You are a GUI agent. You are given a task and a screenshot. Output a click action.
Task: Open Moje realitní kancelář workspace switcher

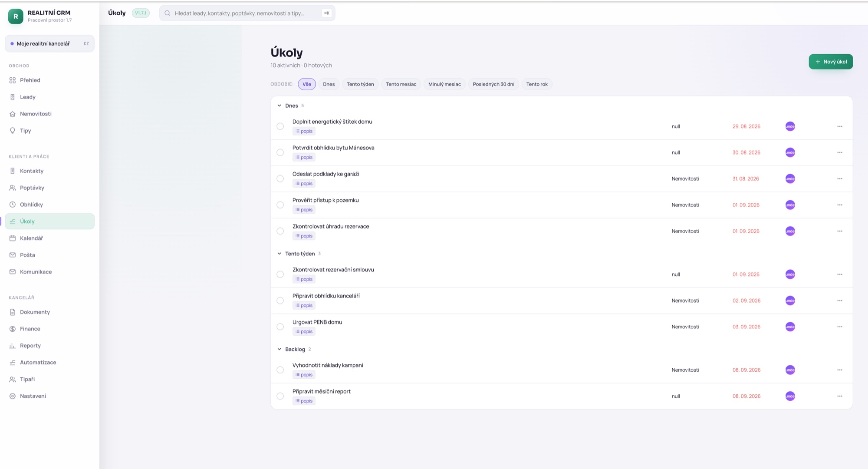49,43
